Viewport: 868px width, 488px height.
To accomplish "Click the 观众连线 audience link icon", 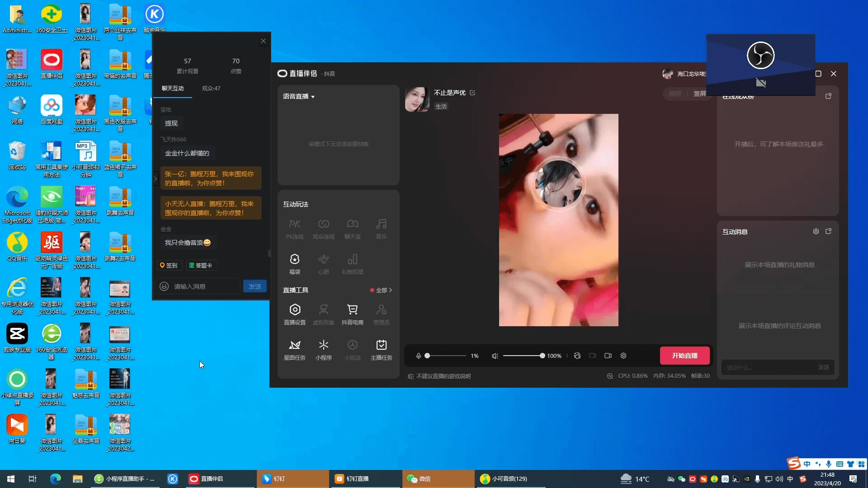I will click(x=324, y=229).
